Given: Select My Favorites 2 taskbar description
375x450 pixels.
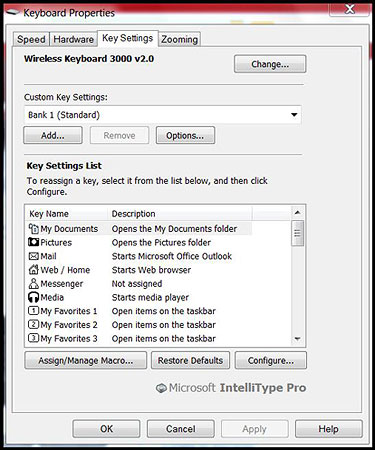Looking at the screenshot, I should tap(164, 325).
